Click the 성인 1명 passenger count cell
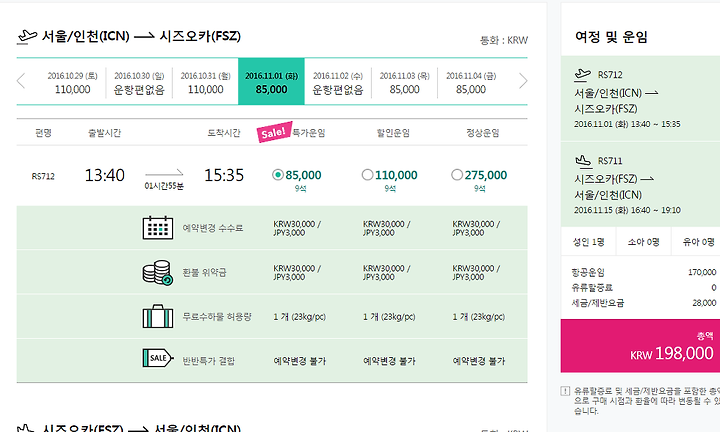720x432 pixels. coord(588,242)
